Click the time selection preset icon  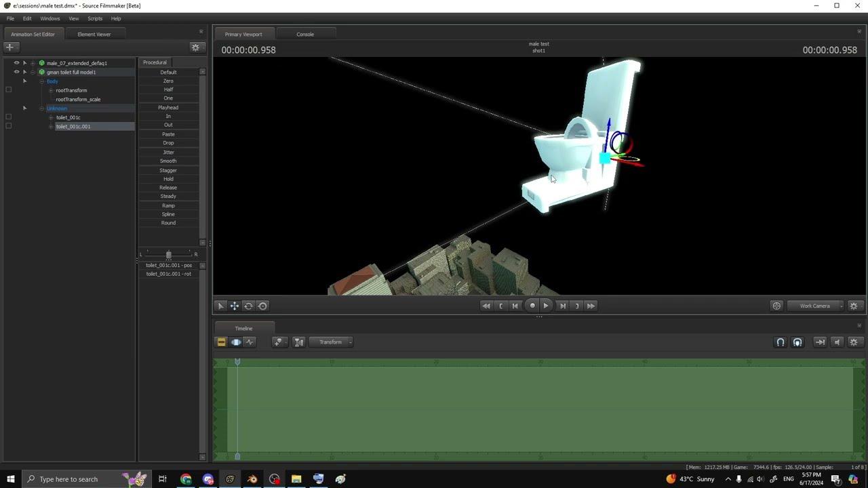pos(298,342)
